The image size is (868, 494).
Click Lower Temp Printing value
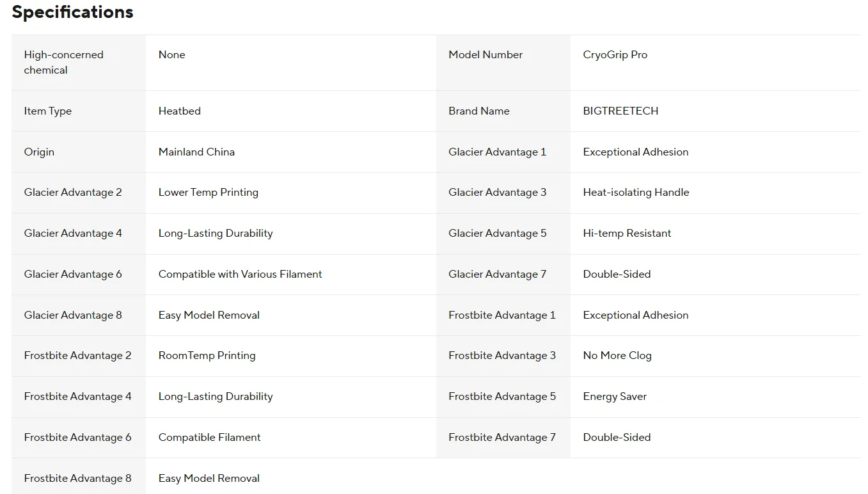pos(208,193)
